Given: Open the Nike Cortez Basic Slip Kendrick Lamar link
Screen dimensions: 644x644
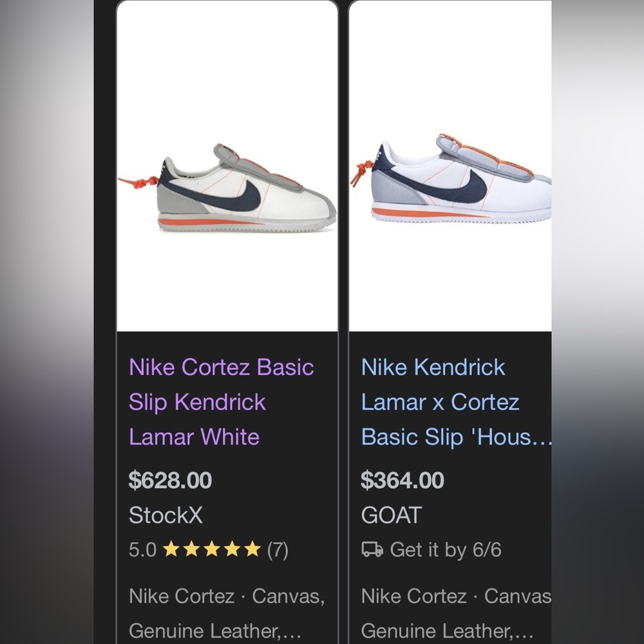Looking at the screenshot, I should (222, 401).
